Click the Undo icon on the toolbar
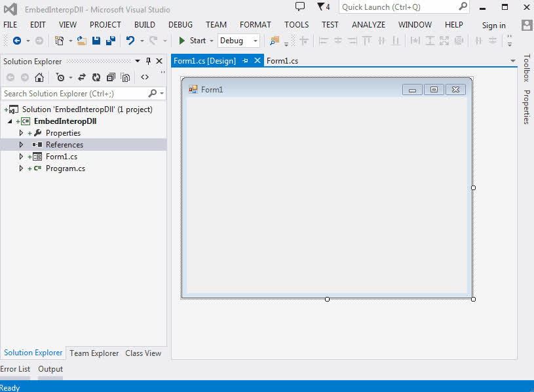The image size is (534, 392). (x=130, y=41)
